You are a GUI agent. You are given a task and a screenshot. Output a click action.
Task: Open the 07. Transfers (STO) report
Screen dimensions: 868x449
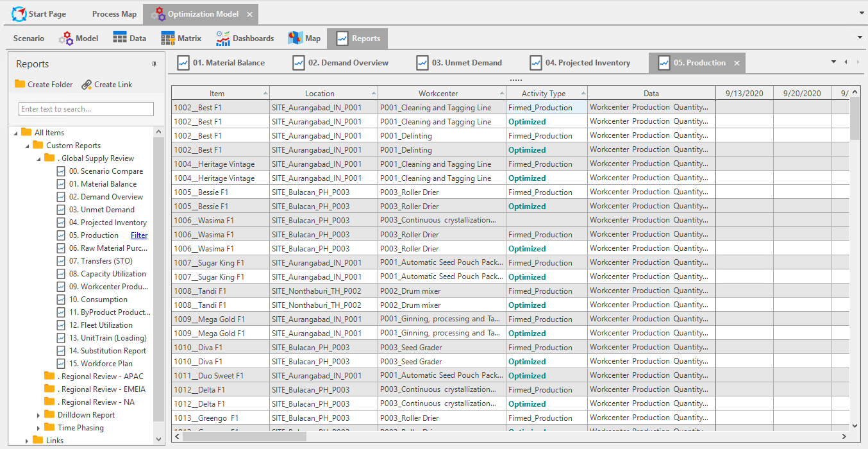pyautogui.click(x=94, y=261)
